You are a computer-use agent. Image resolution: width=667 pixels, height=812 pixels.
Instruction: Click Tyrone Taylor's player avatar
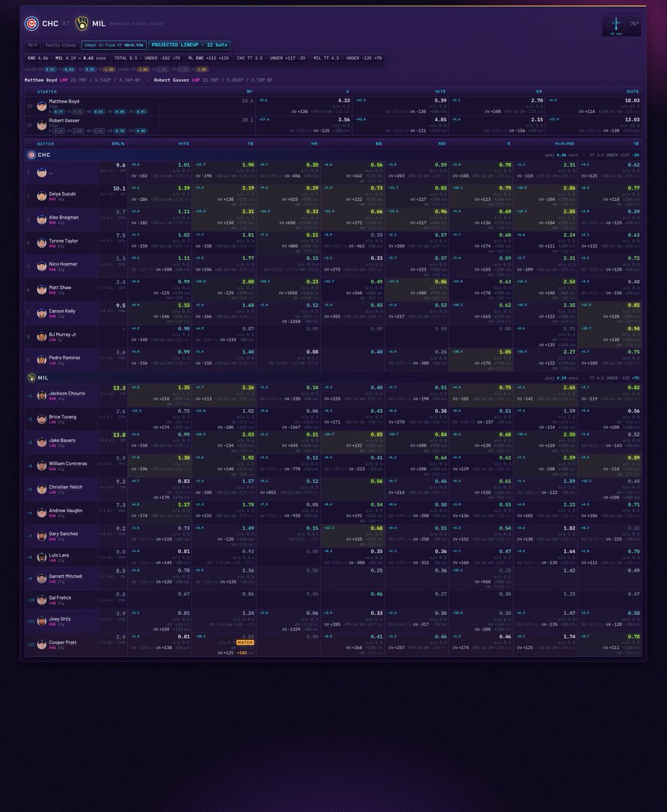tap(42, 242)
